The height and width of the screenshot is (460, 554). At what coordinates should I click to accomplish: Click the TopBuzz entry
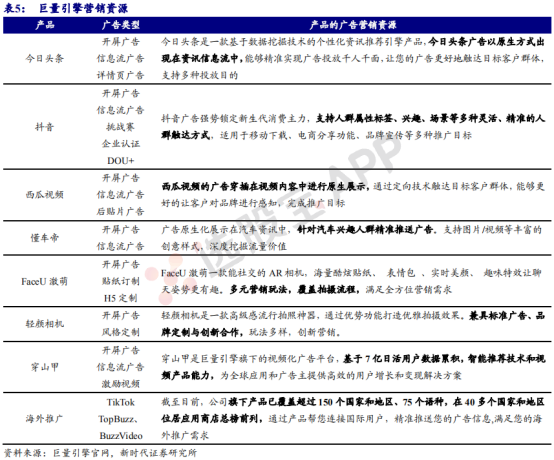[118, 419]
